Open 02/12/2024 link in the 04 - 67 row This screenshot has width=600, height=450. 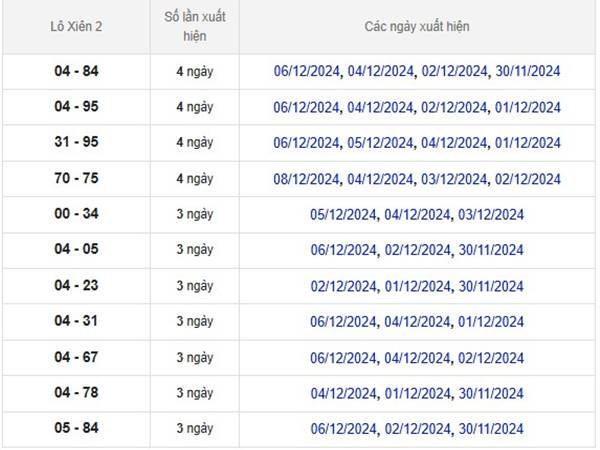[x=491, y=358]
